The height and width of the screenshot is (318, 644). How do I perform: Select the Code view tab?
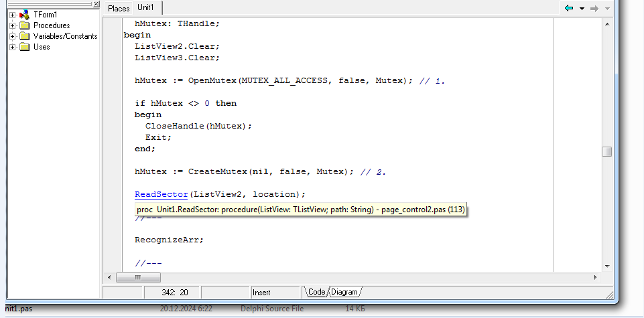[x=316, y=292]
